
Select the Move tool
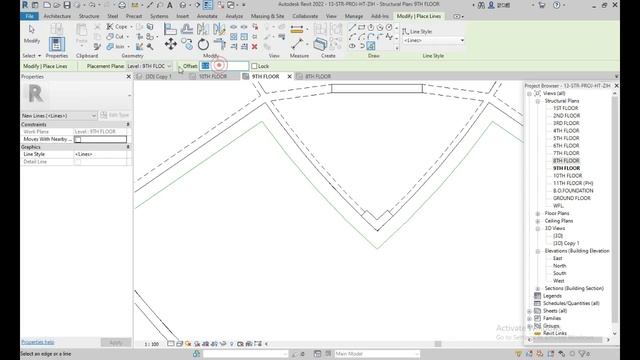click(x=171, y=44)
